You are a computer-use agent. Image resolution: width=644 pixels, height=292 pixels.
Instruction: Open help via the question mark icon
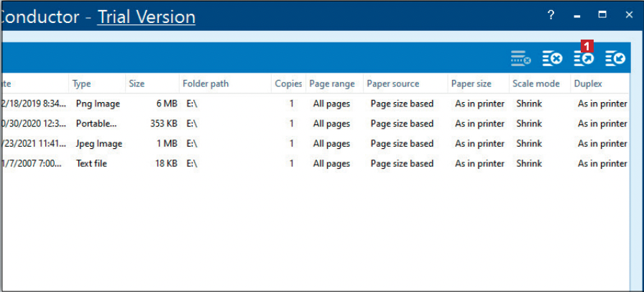tap(551, 15)
